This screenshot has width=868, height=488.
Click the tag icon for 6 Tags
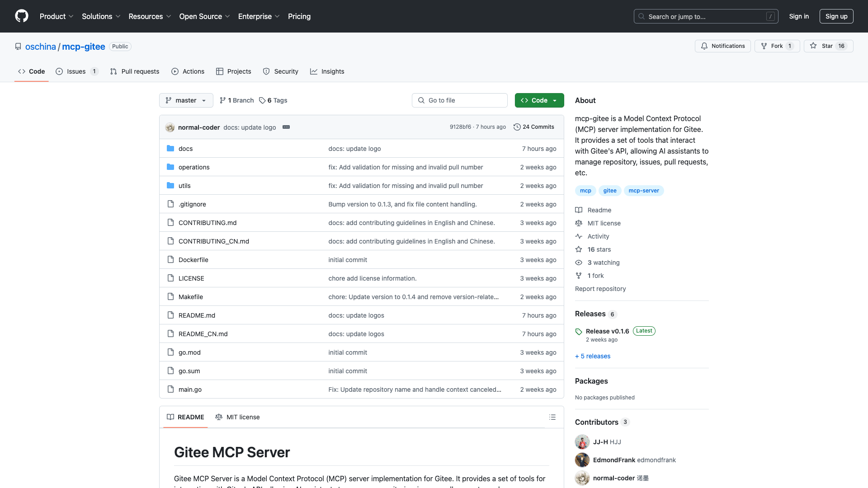[262, 100]
